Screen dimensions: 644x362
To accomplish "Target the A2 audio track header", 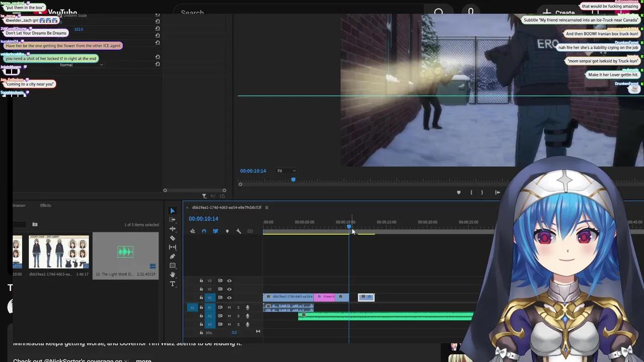I will (x=210, y=316).
